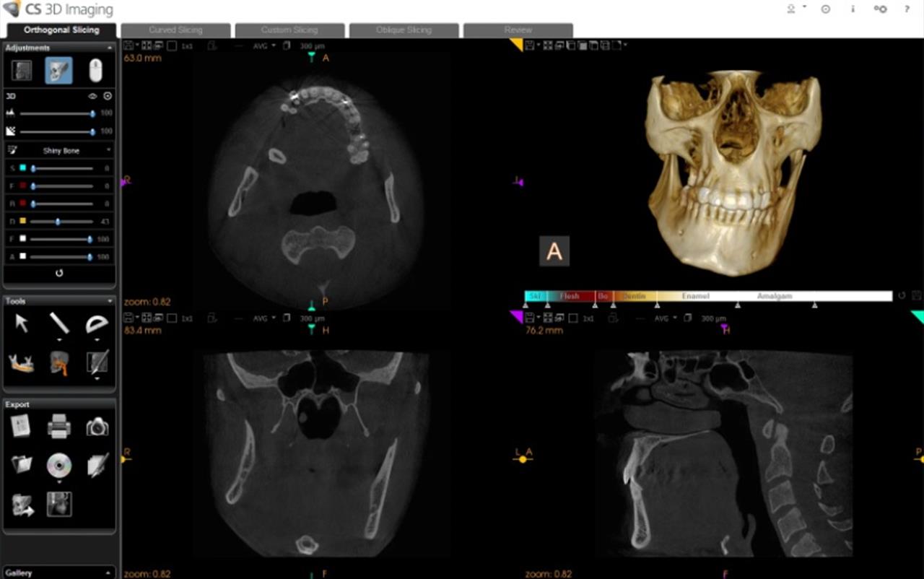924x579 pixels.
Task: Toggle the 3D visibility eye icon
Action: point(92,95)
